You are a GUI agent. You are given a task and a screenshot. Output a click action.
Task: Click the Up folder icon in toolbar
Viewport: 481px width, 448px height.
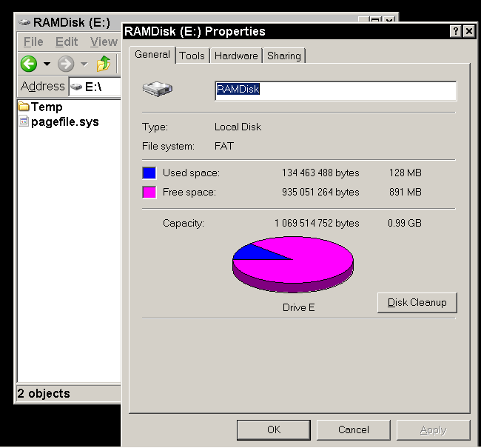pos(104,64)
